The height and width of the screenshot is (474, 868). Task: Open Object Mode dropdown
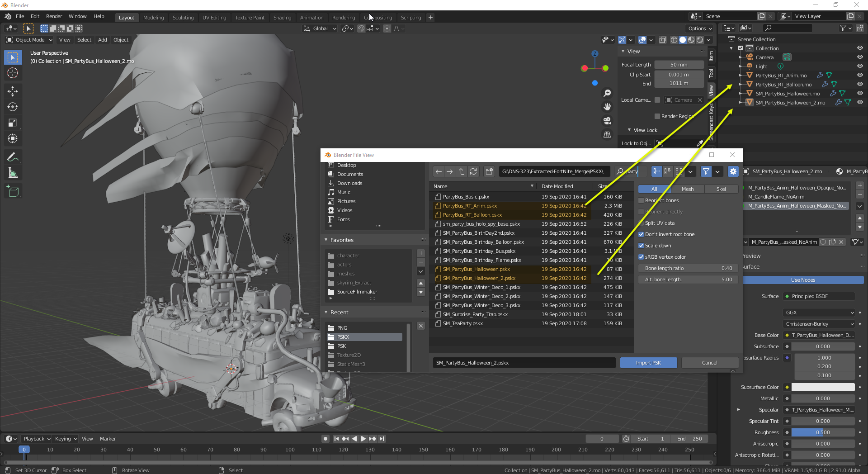point(29,40)
